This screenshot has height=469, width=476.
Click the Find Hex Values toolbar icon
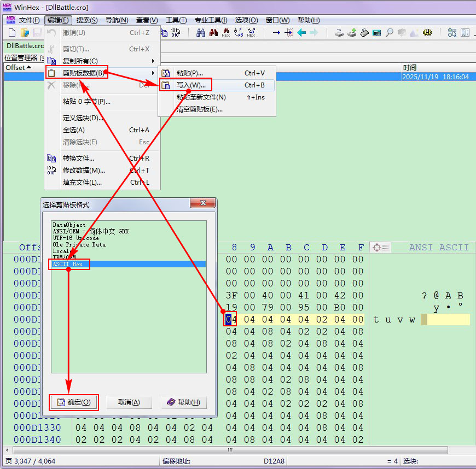tap(226, 33)
